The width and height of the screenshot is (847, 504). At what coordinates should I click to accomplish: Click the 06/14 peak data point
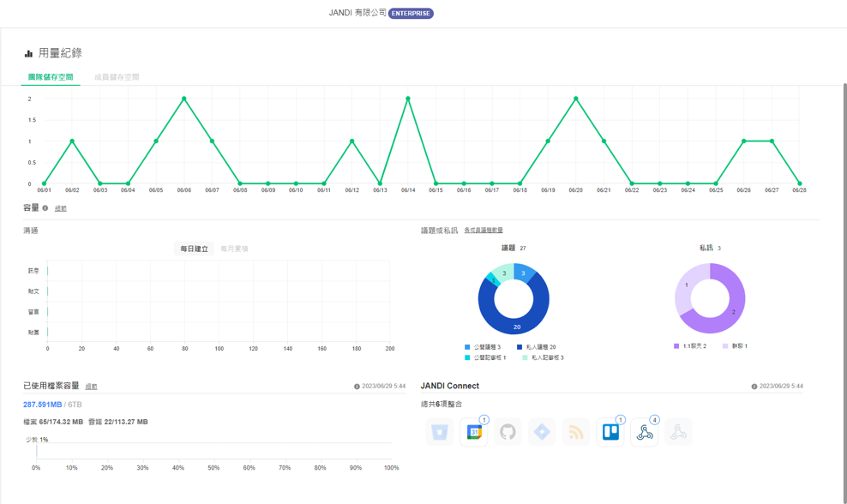(408, 99)
